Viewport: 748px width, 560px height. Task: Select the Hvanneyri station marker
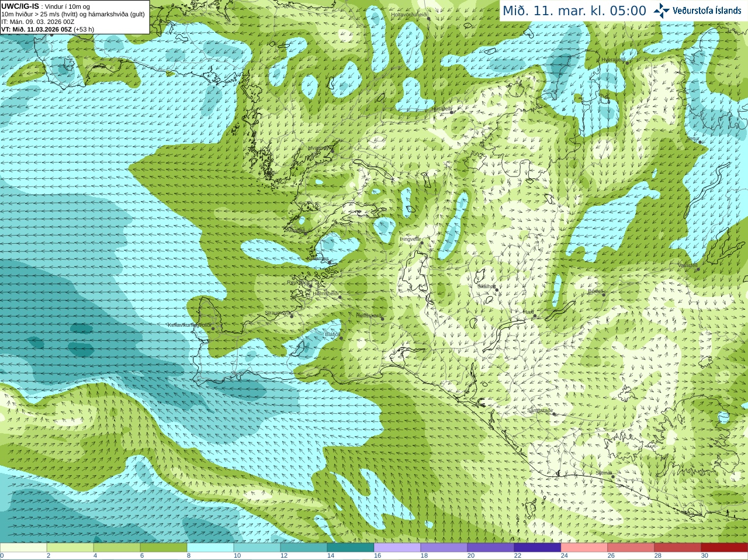pos(333,151)
